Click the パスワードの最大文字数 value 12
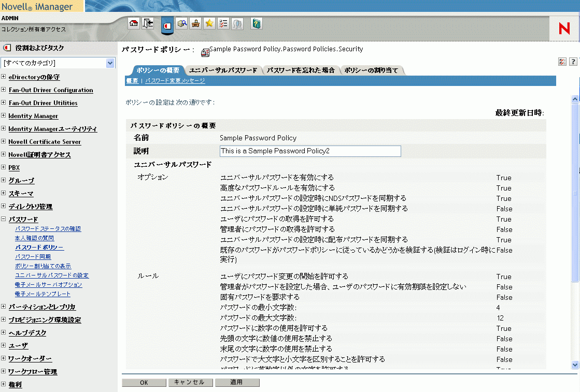The width and height of the screenshot is (580, 392). (500, 318)
